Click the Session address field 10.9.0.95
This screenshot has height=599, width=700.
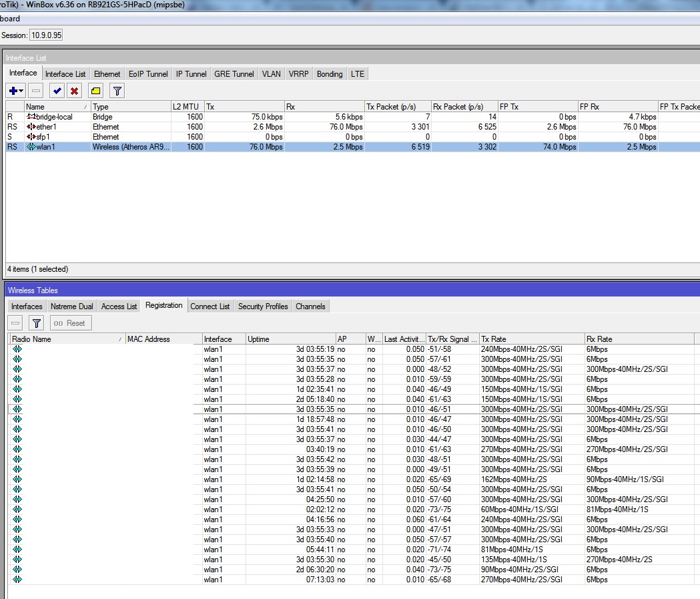[47, 35]
